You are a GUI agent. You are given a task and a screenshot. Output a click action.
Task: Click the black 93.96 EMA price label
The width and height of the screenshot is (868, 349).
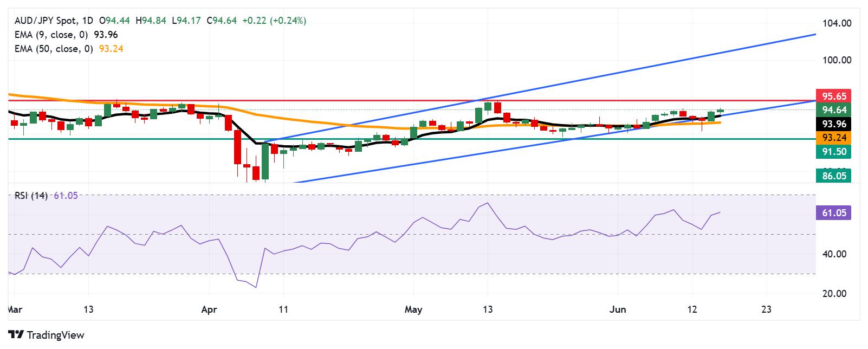point(833,124)
